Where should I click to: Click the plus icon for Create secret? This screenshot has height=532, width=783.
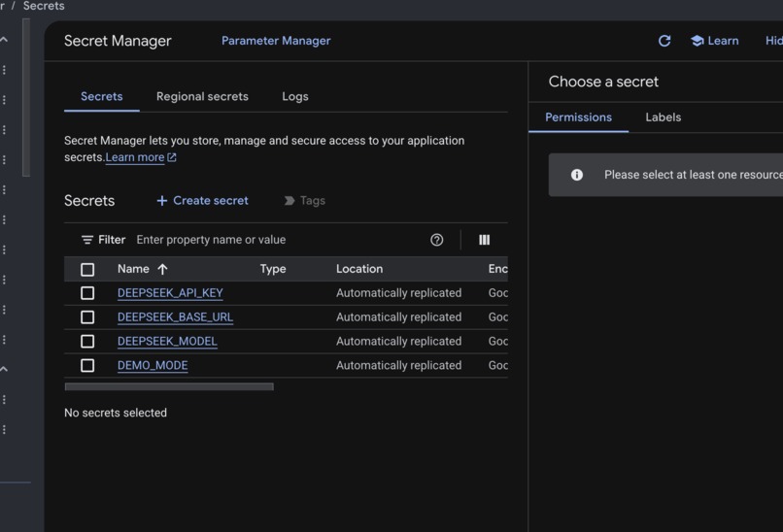pos(162,201)
